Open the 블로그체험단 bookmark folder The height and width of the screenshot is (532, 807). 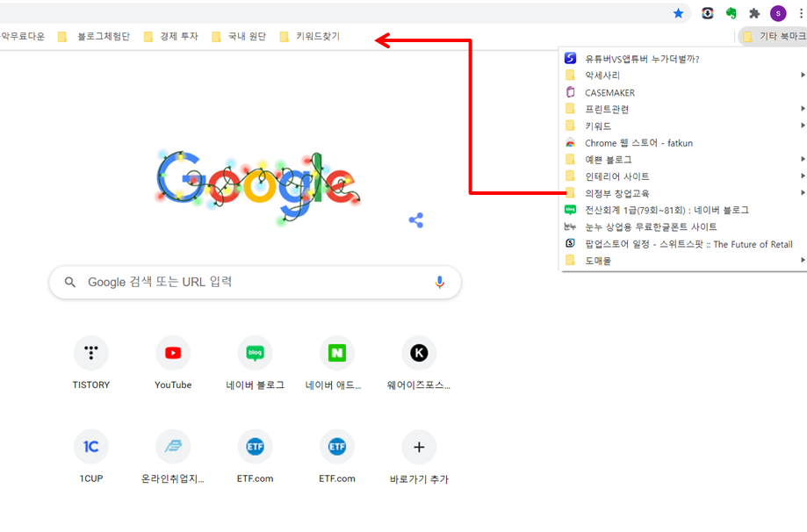coord(94,37)
